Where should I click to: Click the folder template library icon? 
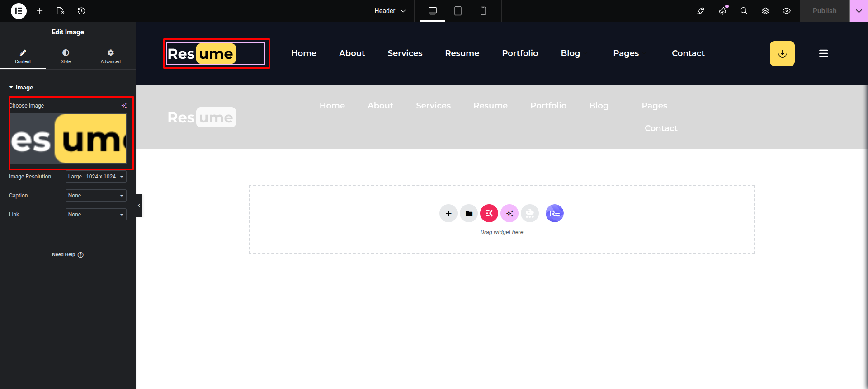(x=469, y=213)
